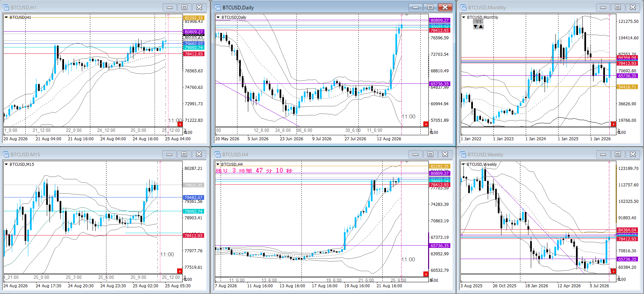Open the BTCUSD,M15 chart label dropdown triangle
The height and width of the screenshot is (294, 644).
click(x=6, y=164)
